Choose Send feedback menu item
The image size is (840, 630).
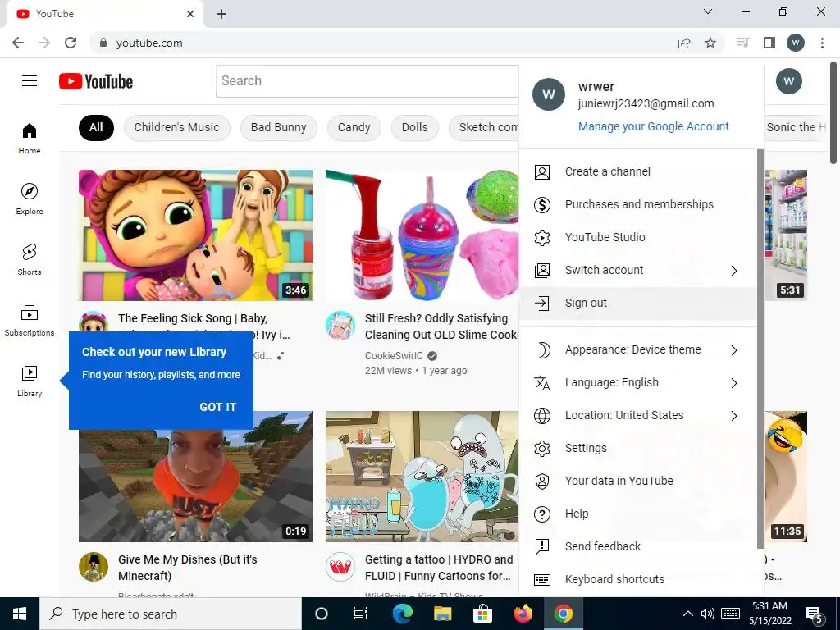click(638, 546)
